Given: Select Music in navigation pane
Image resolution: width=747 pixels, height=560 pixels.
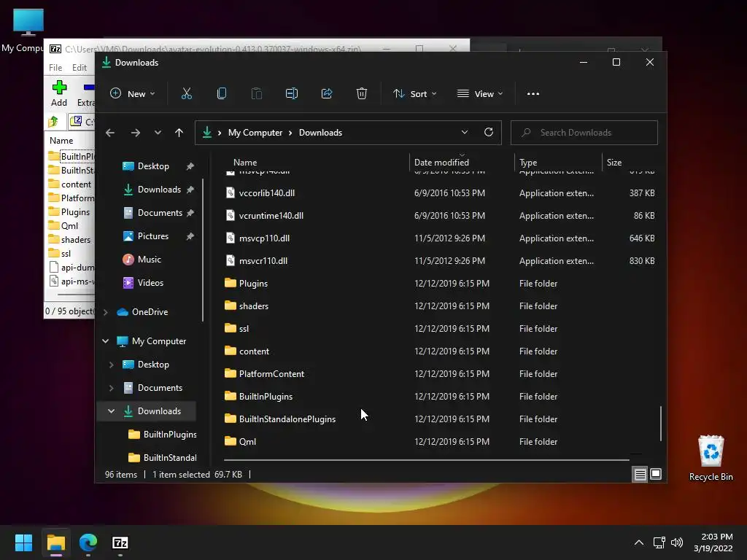Looking at the screenshot, I should coord(149,260).
